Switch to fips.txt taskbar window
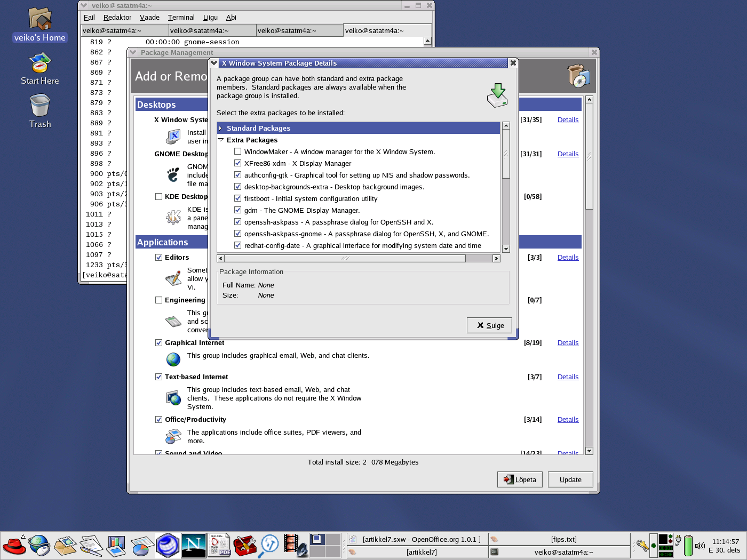Screen dimensions: 747x560 click(x=559, y=539)
